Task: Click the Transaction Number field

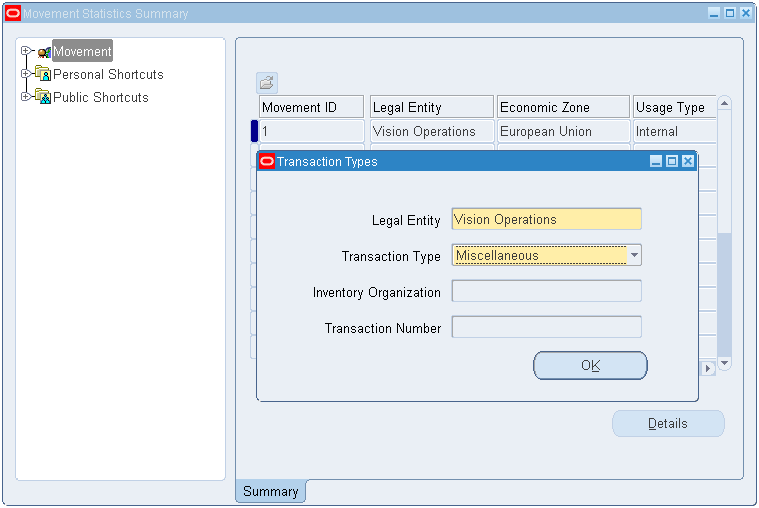Action: pyautogui.click(x=546, y=327)
